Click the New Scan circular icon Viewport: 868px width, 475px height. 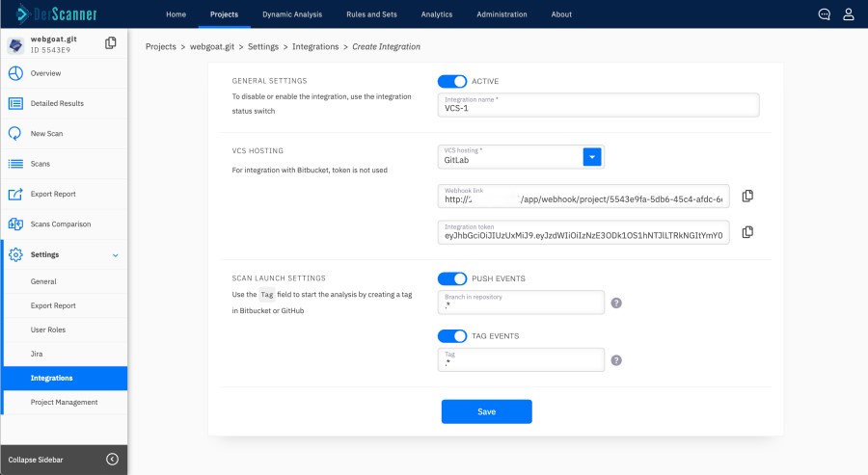[14, 133]
